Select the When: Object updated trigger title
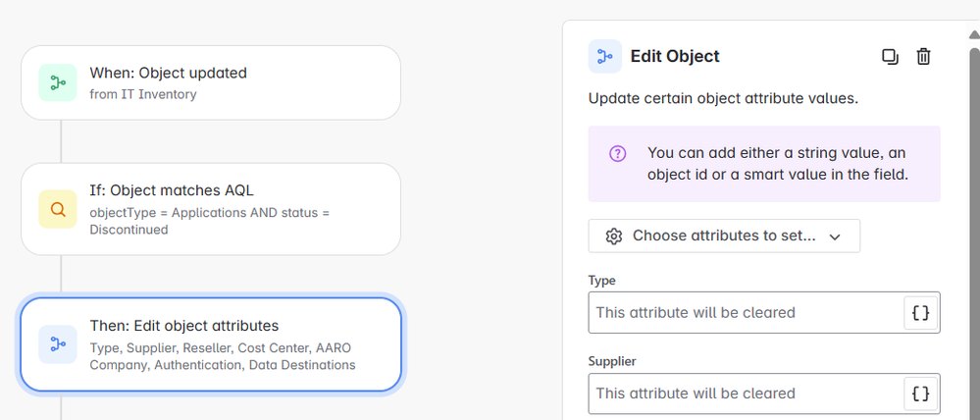The image size is (980, 420). 168,73
